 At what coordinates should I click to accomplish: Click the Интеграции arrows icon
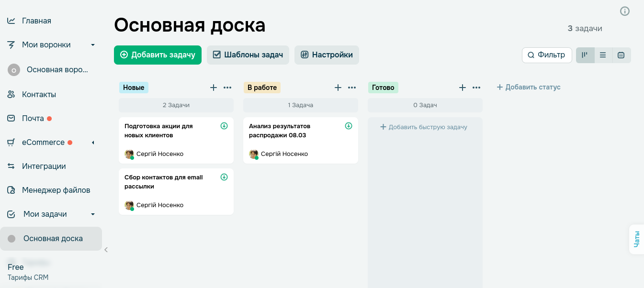[x=11, y=166]
